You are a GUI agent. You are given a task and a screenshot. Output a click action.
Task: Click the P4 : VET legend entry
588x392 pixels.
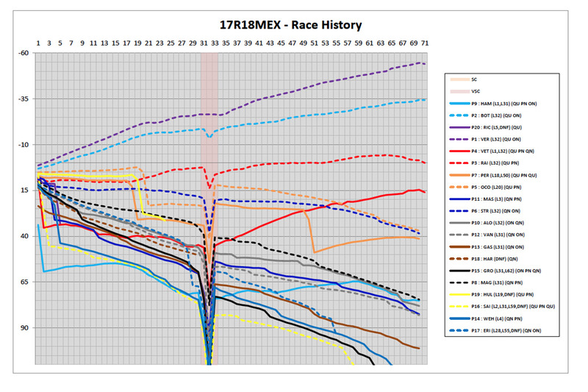[503, 151]
